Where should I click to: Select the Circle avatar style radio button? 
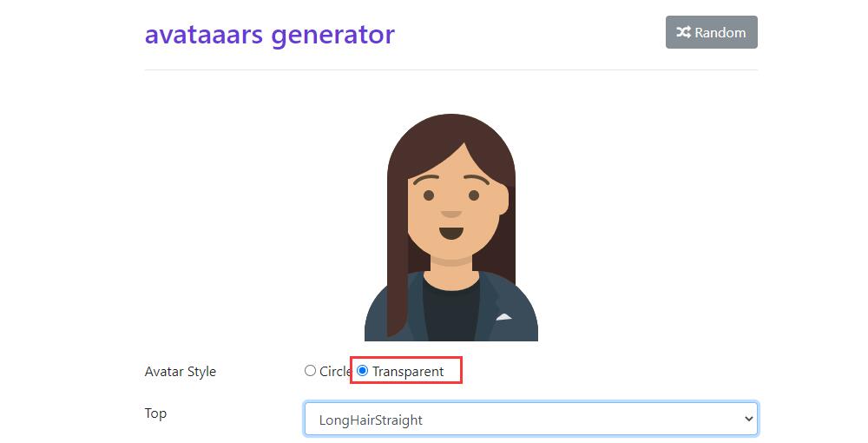click(x=310, y=370)
